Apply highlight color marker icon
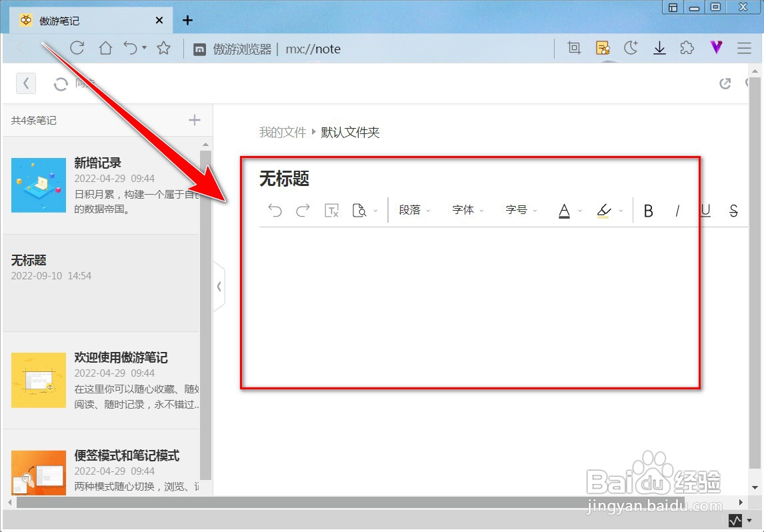 pos(604,211)
